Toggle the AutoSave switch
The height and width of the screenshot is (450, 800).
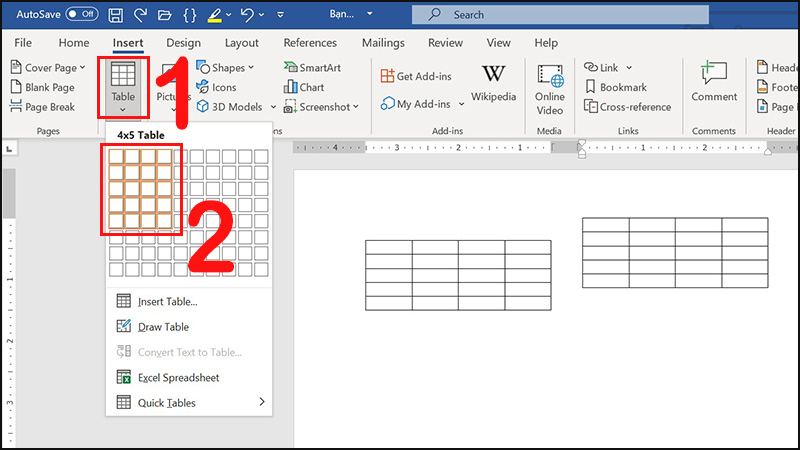pyautogui.click(x=81, y=15)
